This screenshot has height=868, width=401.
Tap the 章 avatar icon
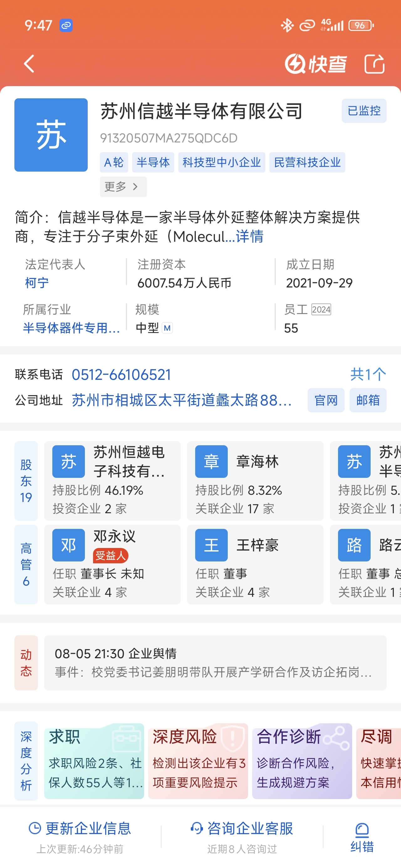point(211,461)
